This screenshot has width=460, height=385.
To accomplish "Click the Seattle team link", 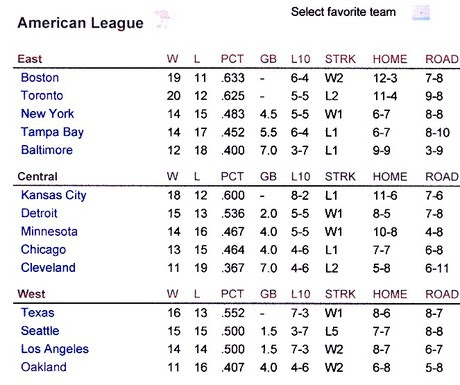I will click(x=40, y=331).
